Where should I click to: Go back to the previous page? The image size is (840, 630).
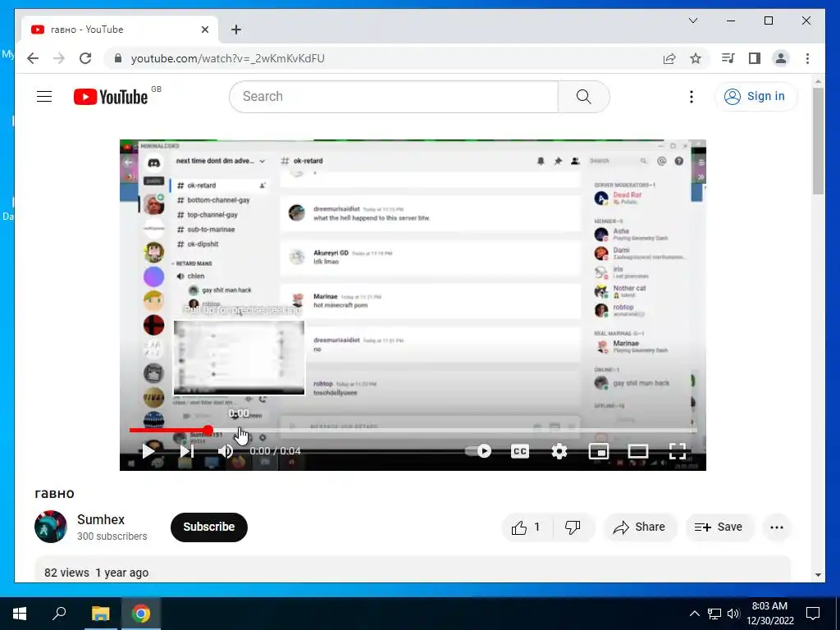click(x=33, y=58)
